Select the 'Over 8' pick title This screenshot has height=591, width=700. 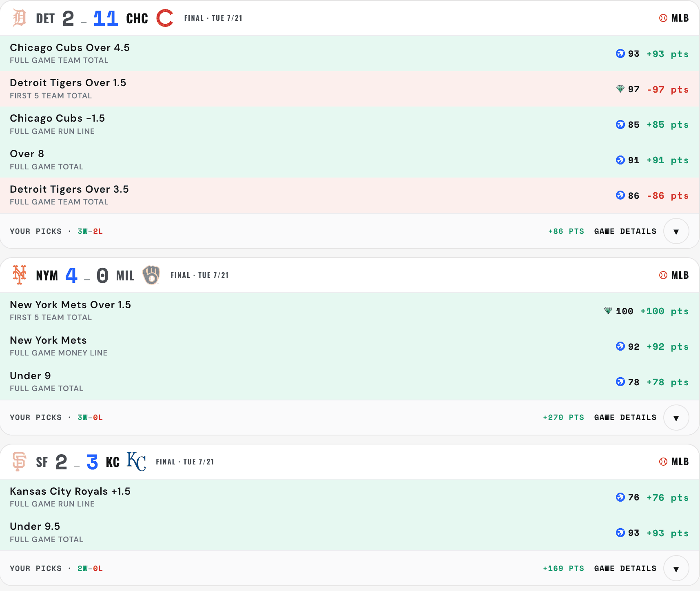[x=27, y=154]
